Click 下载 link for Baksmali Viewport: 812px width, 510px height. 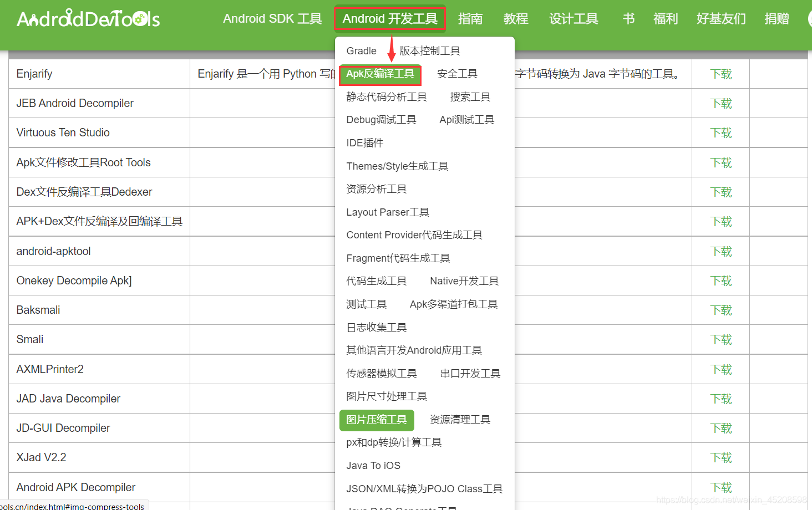pos(721,310)
